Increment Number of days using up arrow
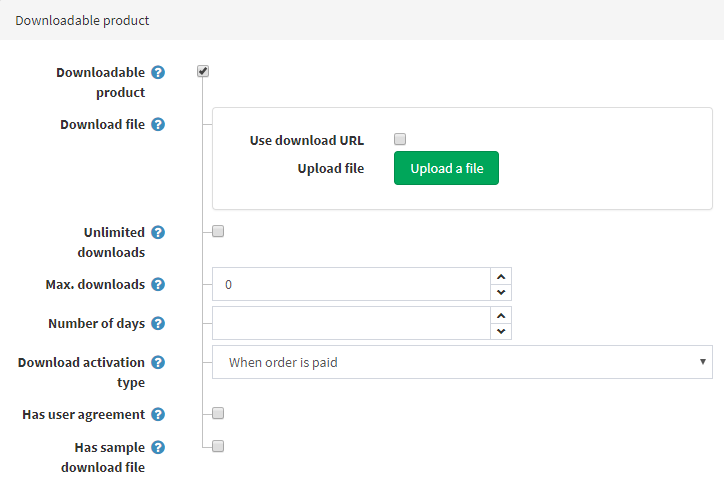724x493 pixels. pos(501,315)
